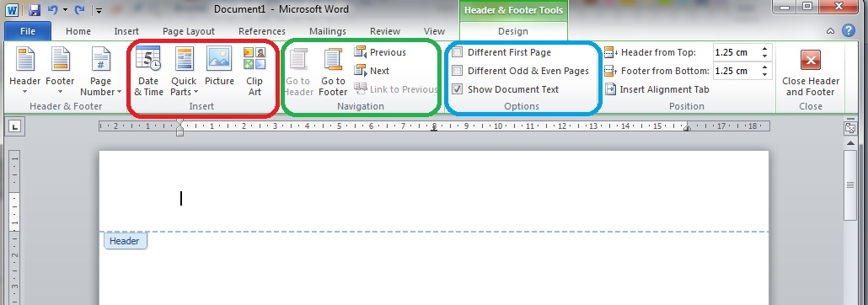Image resolution: width=868 pixels, height=305 pixels.
Task: Click the Date & Time insert icon
Action: coord(147,71)
